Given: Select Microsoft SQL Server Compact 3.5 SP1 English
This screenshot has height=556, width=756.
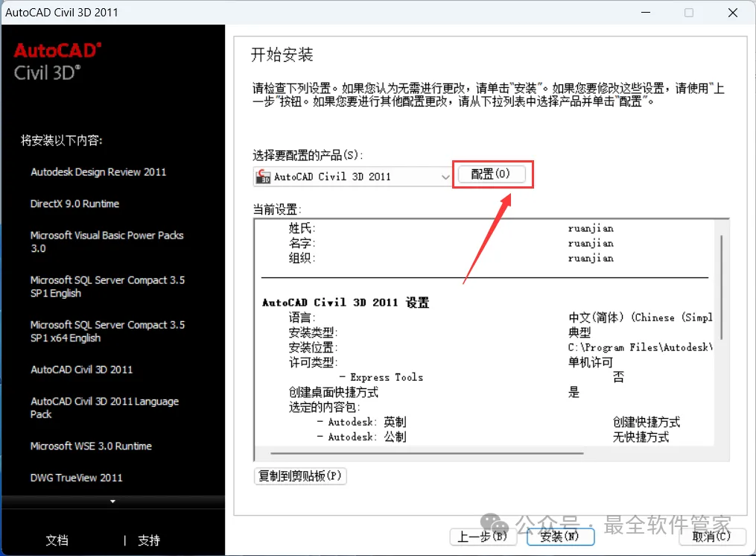Looking at the screenshot, I should pos(107,287).
